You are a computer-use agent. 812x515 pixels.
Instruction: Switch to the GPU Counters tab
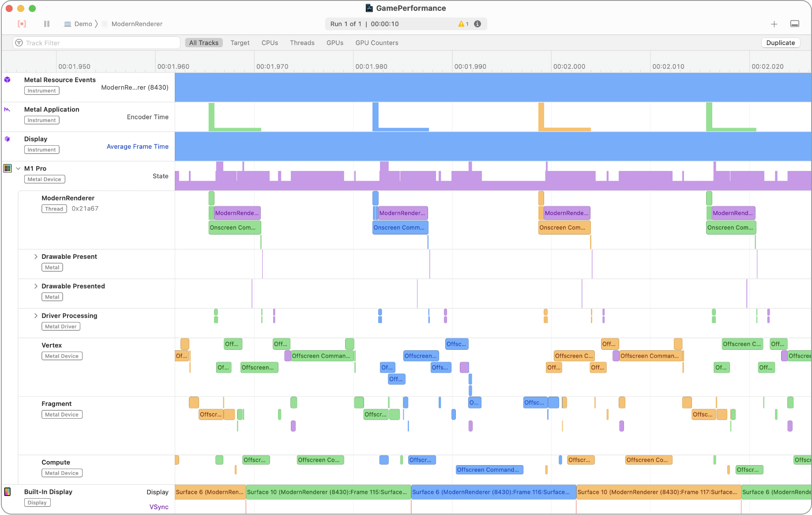pyautogui.click(x=376, y=42)
